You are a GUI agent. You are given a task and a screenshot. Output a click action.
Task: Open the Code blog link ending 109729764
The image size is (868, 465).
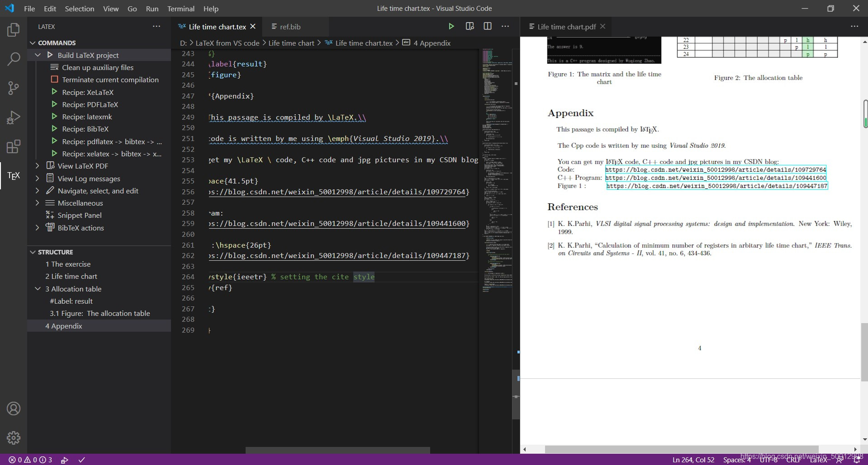[716, 169]
